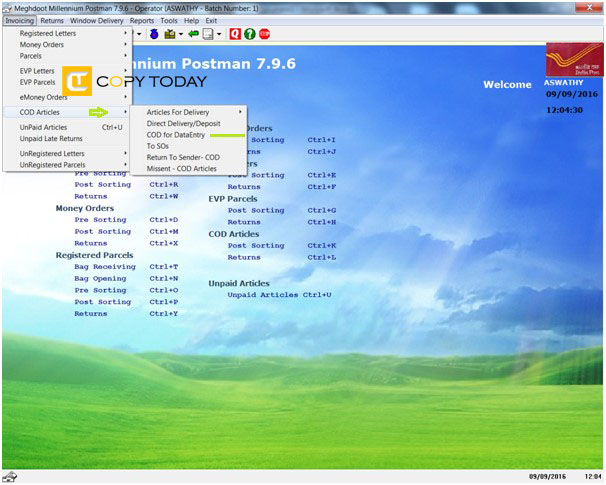
Task: Open dropdown arrow next to document icon
Action: 219,34
